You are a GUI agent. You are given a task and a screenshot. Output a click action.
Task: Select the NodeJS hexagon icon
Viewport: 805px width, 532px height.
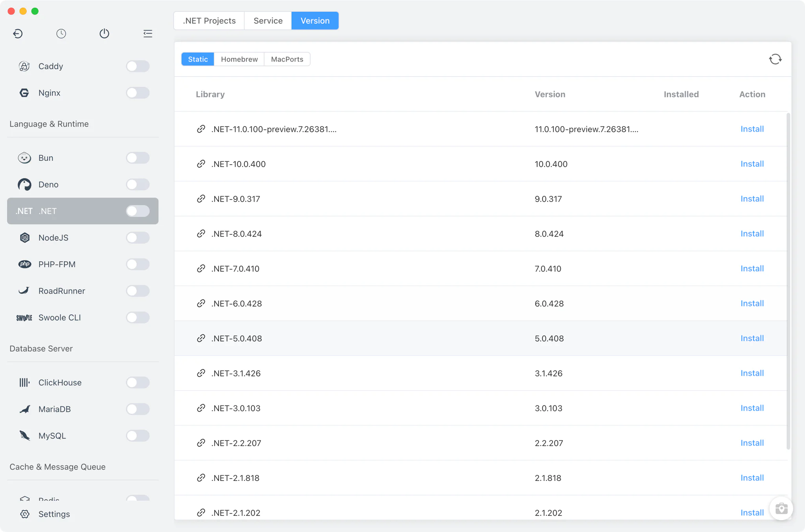tap(24, 237)
